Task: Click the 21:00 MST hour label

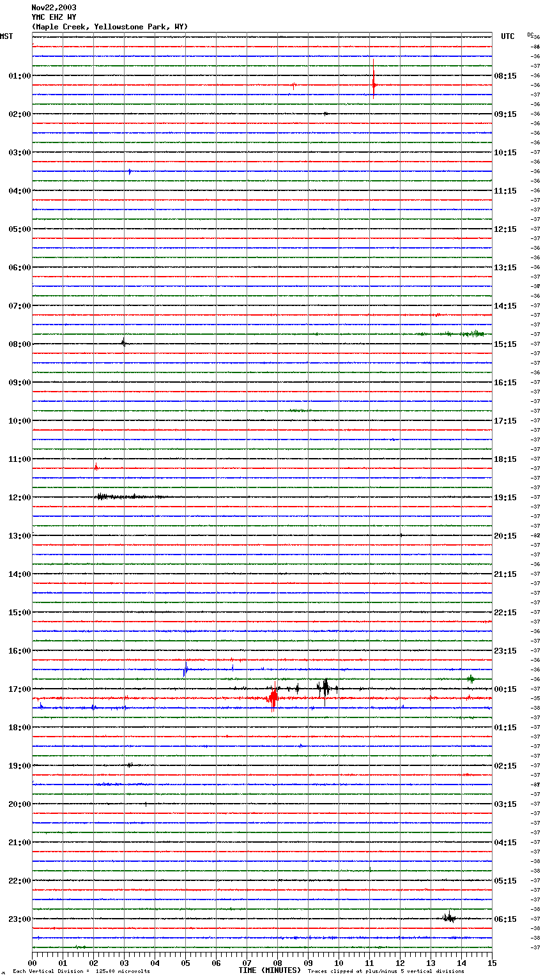Action: click(20, 843)
